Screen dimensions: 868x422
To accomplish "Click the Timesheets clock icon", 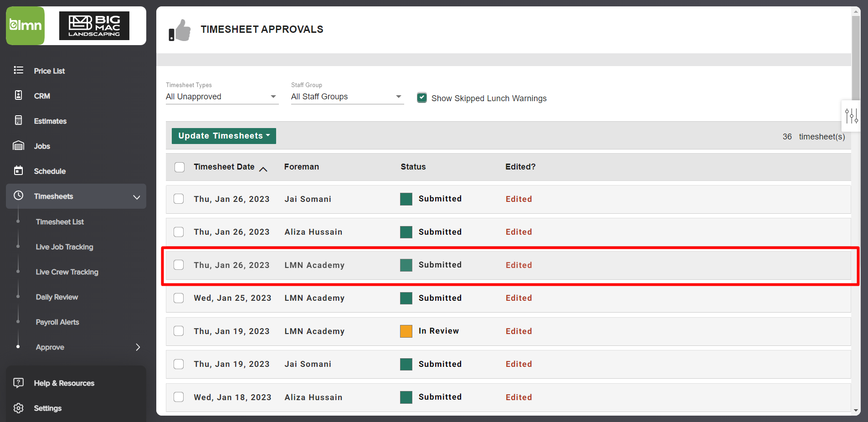I will pos(18,196).
